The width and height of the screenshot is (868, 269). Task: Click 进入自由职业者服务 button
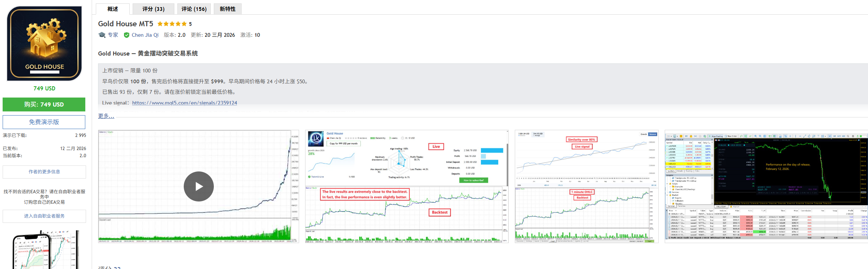tap(44, 216)
